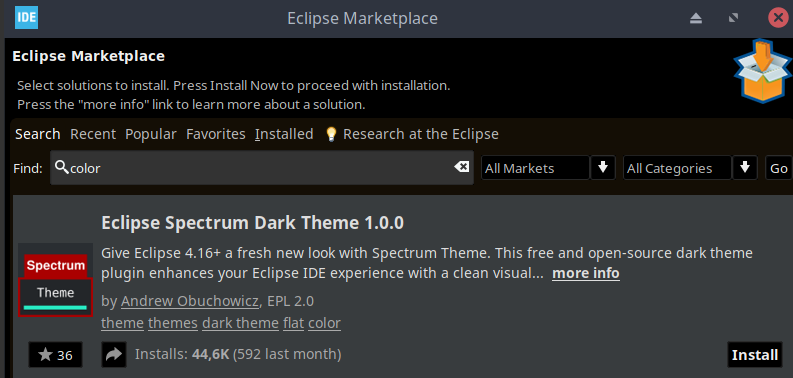Click the 'dark theme' tag link
Screen dimensions: 793x378
[240, 323]
